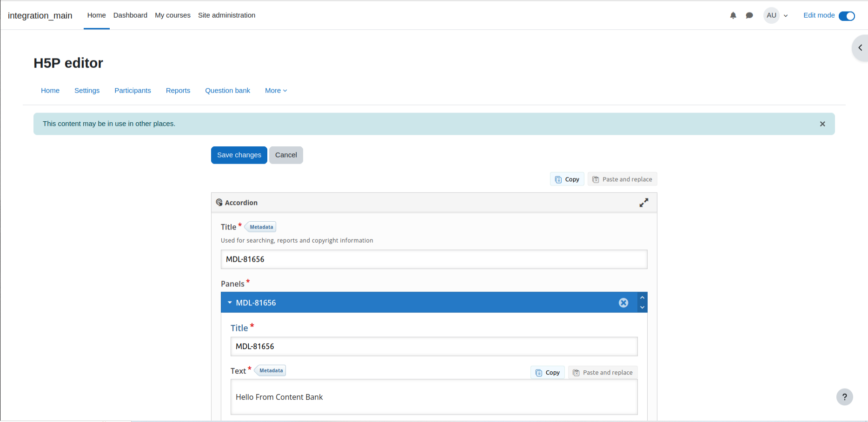Screen dimensions: 868x422
Task: Remove the MDL-81656 panel
Action: pyautogui.click(x=623, y=303)
